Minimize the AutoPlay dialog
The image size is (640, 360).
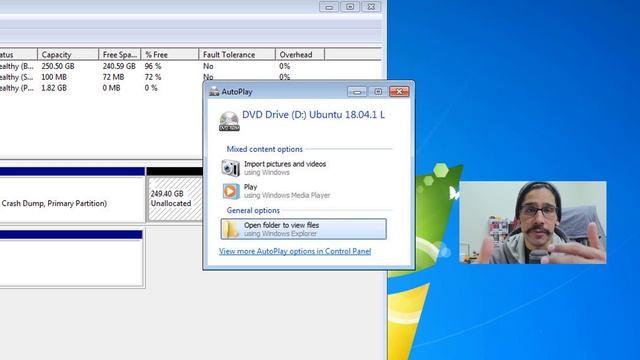tap(357, 91)
